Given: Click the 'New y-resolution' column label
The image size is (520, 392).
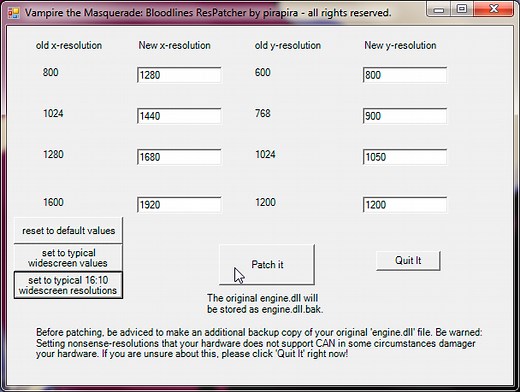Looking at the screenshot, I should [x=400, y=45].
